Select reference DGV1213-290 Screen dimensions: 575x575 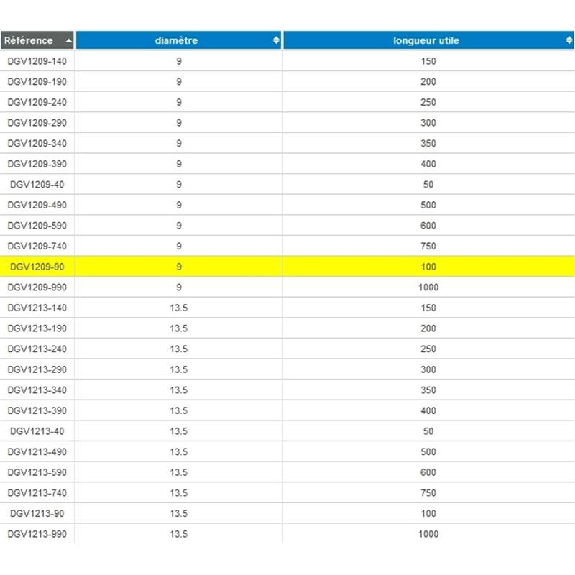pos(37,369)
